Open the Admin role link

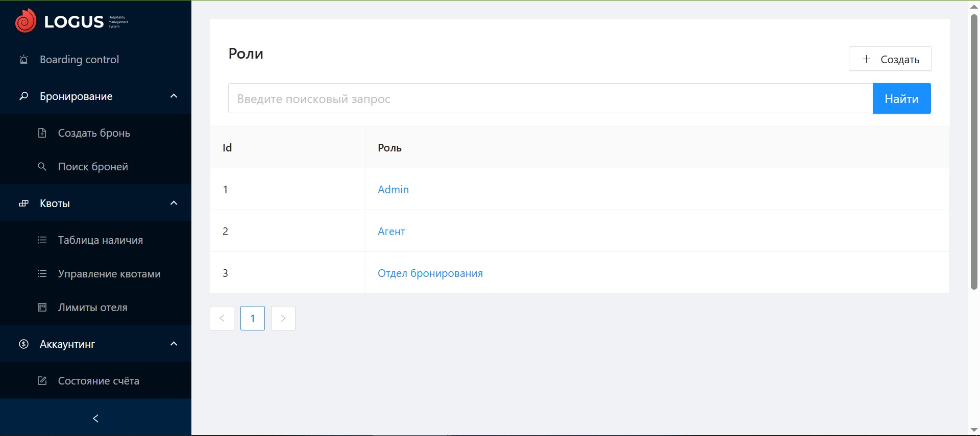(393, 190)
